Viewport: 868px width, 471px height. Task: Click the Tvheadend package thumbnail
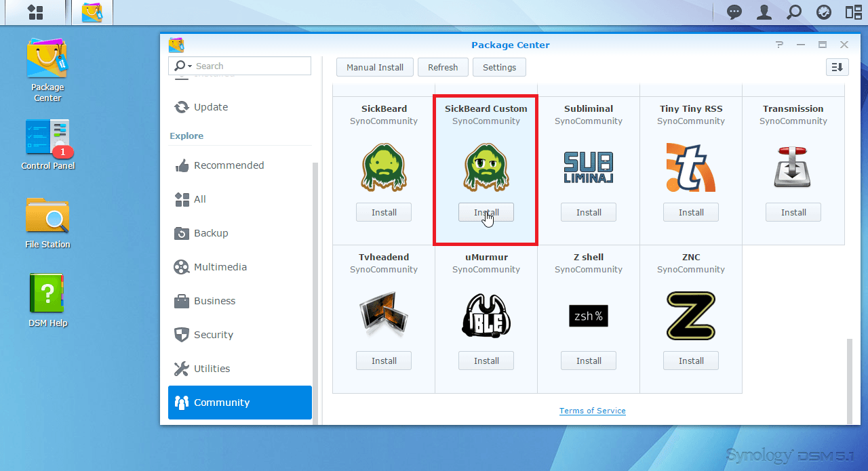[384, 316]
